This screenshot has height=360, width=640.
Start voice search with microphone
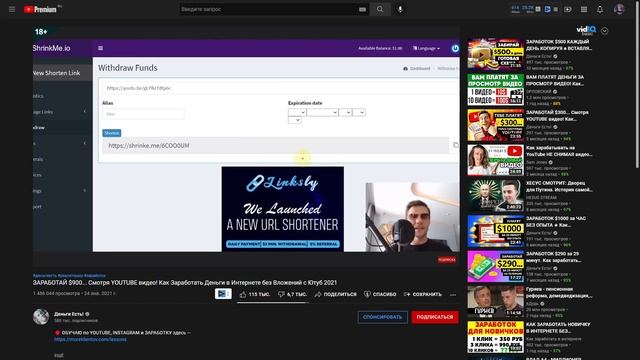pos(400,9)
